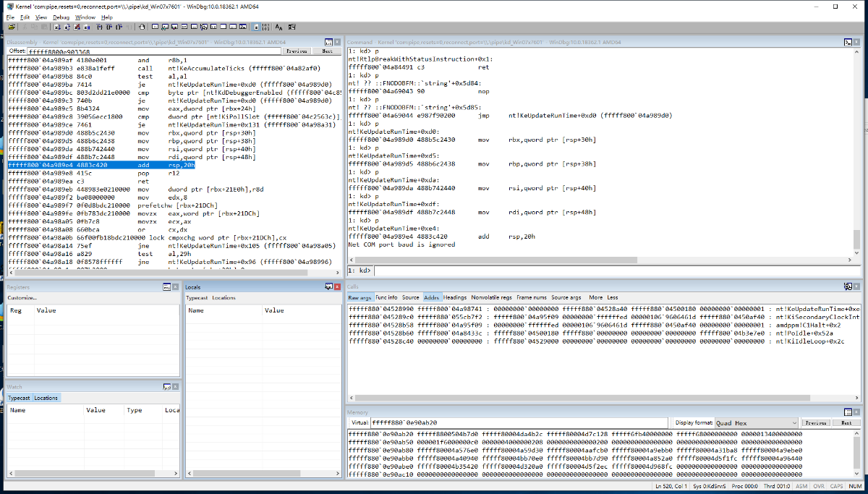Click Next button in Memory window

click(846, 422)
